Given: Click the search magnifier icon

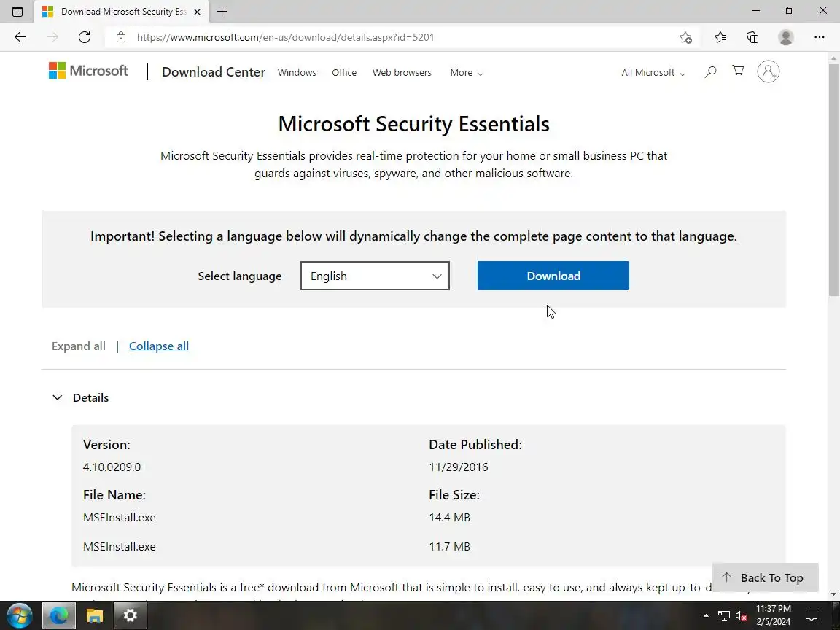Looking at the screenshot, I should 710,71.
